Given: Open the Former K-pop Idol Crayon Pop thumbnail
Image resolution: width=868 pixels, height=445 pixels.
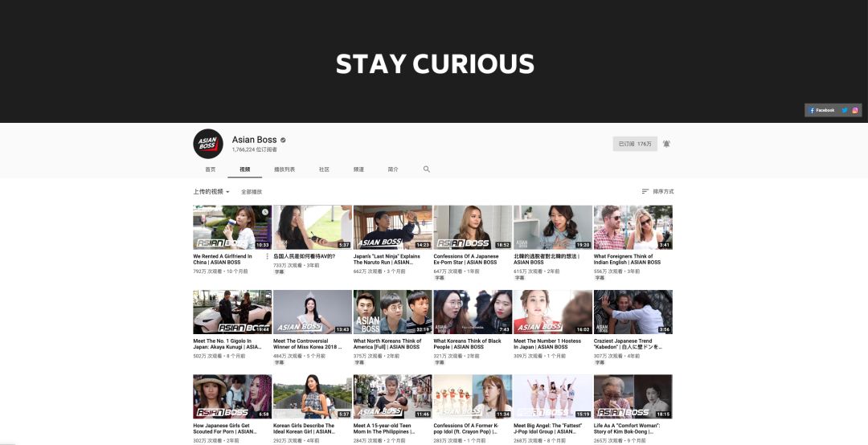Looking at the screenshot, I should [x=473, y=397].
